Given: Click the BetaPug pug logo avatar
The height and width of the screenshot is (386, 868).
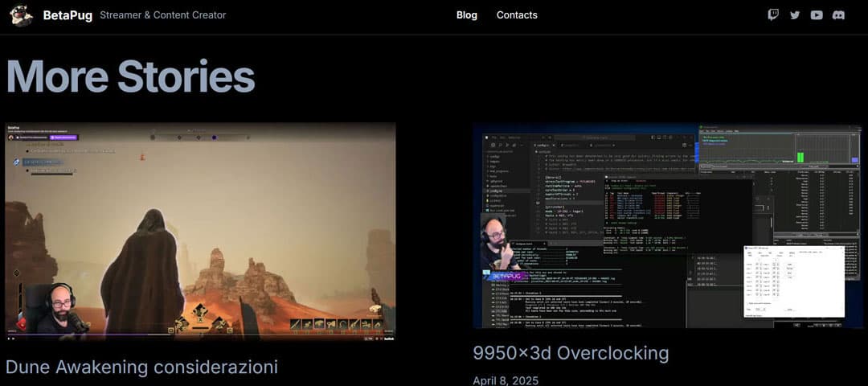Looking at the screenshot, I should tap(22, 15).
